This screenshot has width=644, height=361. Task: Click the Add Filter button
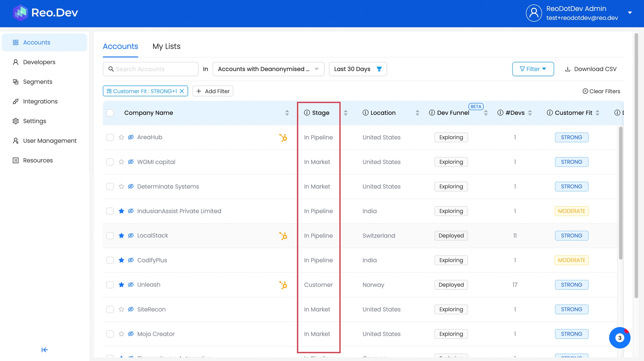pyautogui.click(x=213, y=91)
